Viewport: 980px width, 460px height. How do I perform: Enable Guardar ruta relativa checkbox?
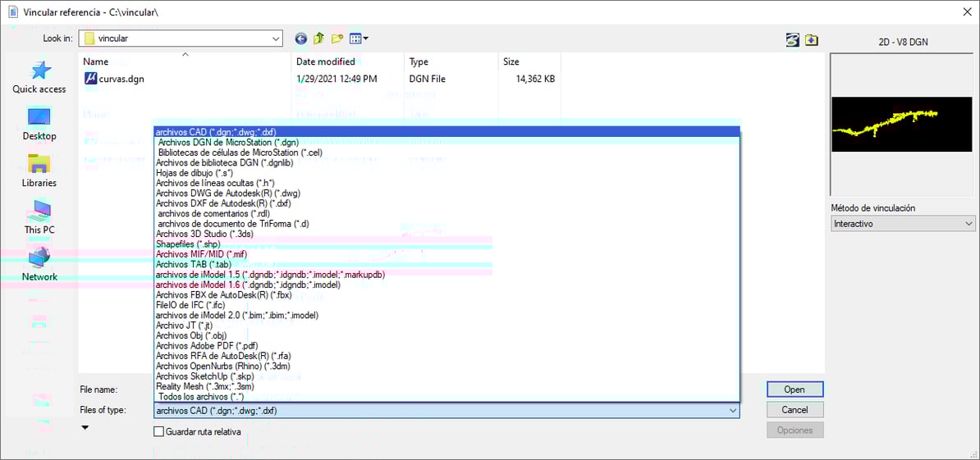(159, 431)
